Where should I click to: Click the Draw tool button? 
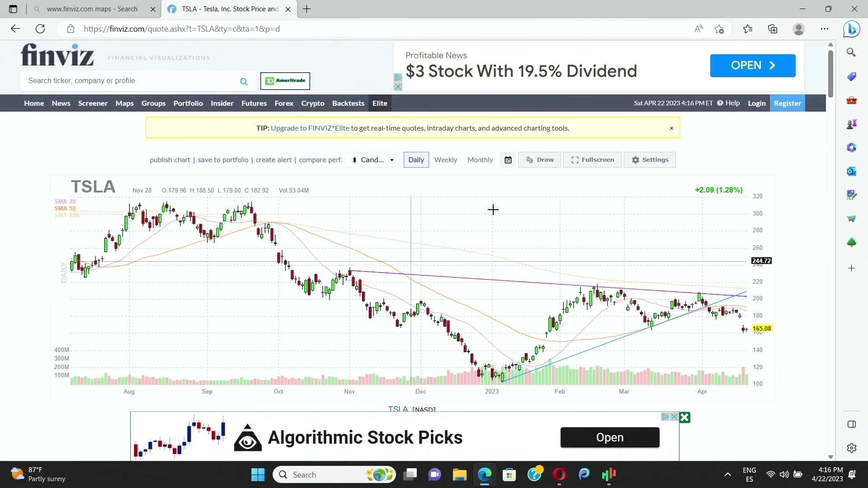539,160
